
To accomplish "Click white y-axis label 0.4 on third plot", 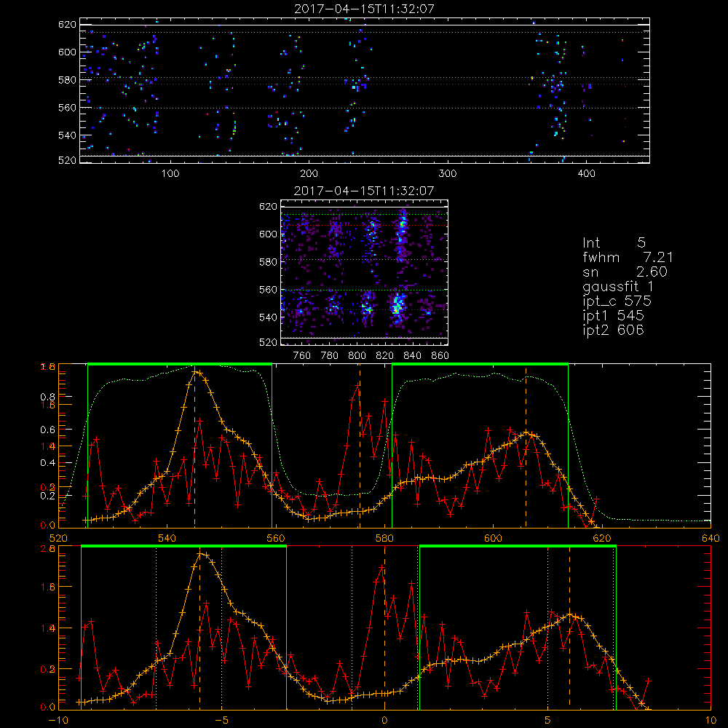I will tap(47, 463).
